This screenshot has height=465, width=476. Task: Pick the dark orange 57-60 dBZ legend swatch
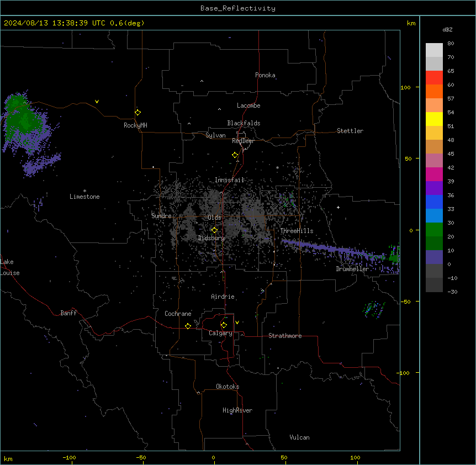434,91
